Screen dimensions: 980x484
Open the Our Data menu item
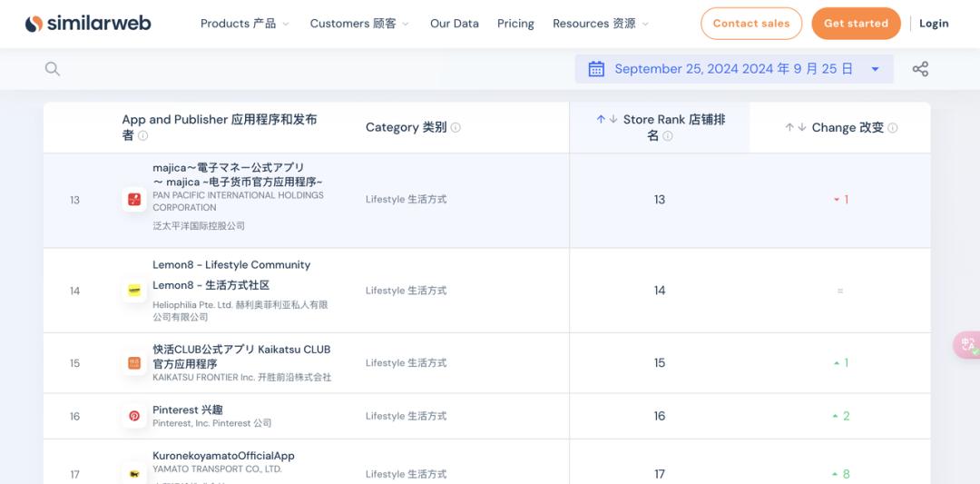(x=455, y=24)
